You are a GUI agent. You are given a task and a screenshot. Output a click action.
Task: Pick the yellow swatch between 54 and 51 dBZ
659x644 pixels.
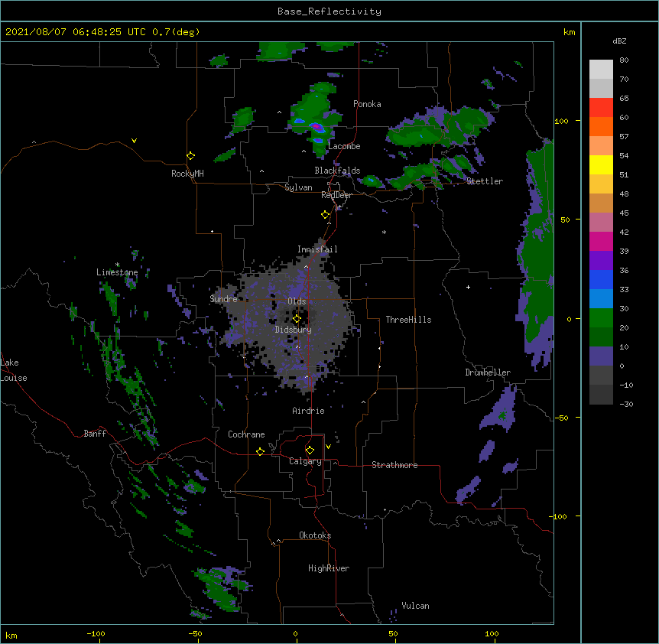[601, 164]
